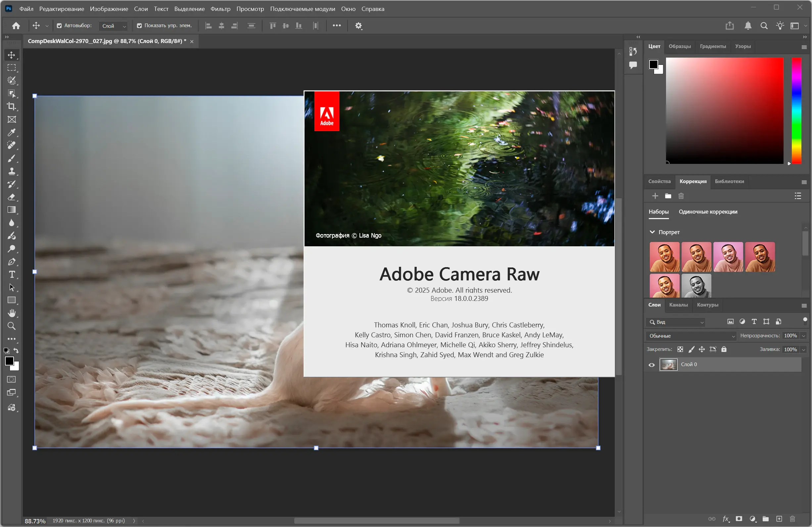
Task: Click the rainbow hue slider strip
Action: pos(796,111)
